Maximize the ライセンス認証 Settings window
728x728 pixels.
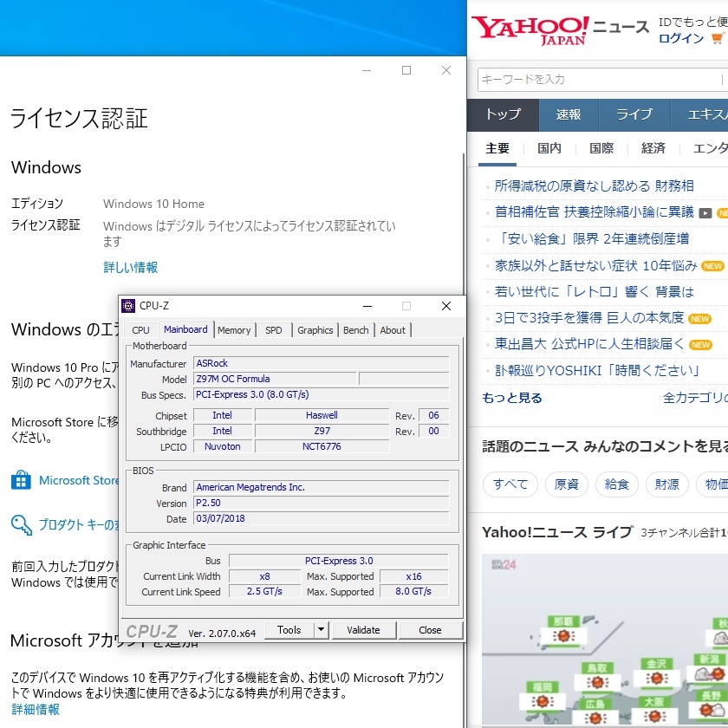pyautogui.click(x=406, y=70)
